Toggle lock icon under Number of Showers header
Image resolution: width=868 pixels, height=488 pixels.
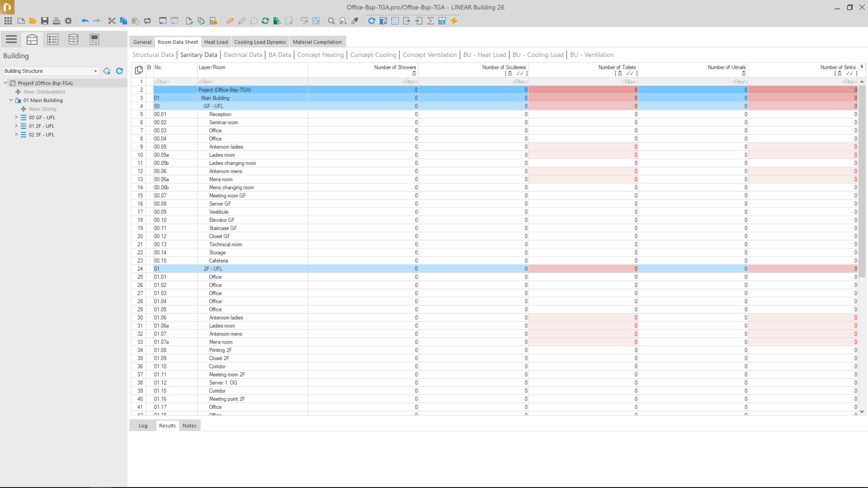(414, 74)
